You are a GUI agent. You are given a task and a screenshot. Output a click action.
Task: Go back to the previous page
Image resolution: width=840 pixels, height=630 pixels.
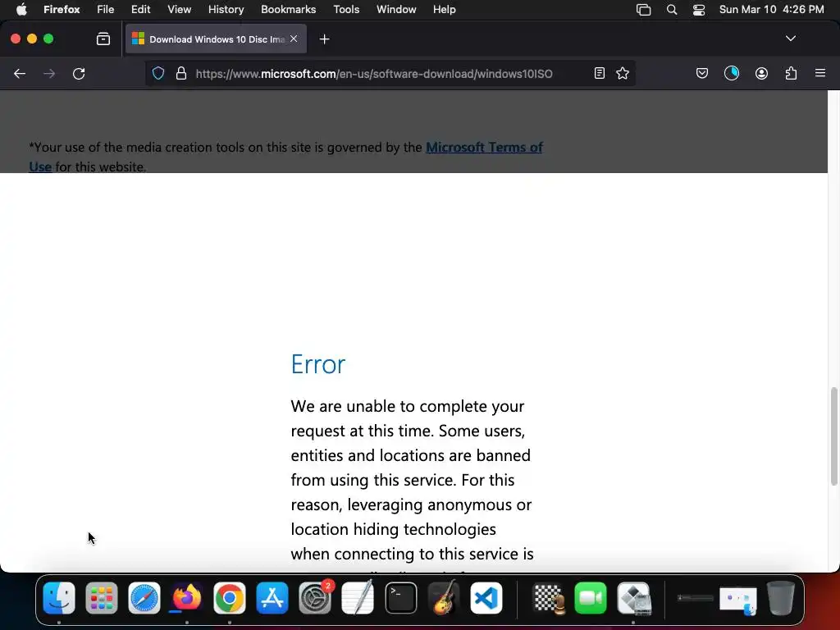tap(20, 73)
